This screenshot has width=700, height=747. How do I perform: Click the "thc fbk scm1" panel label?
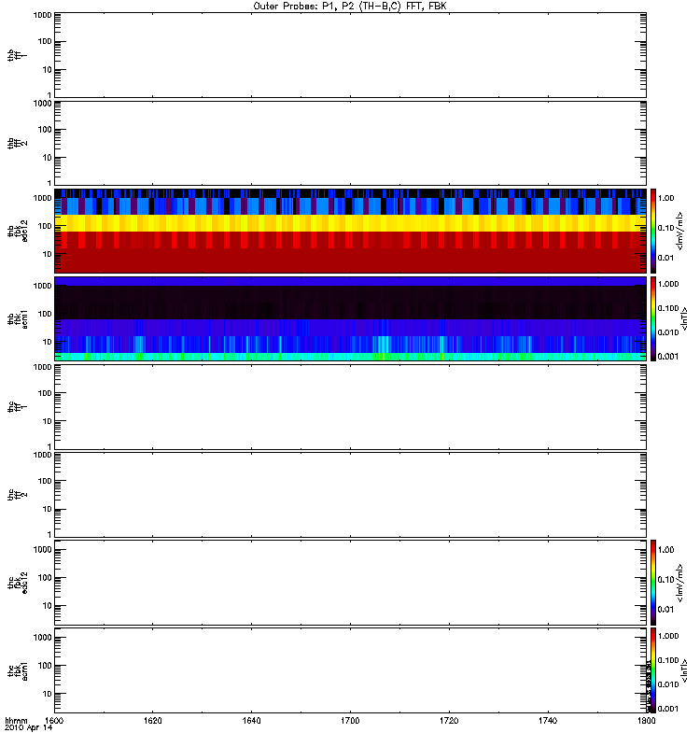(x=17, y=670)
